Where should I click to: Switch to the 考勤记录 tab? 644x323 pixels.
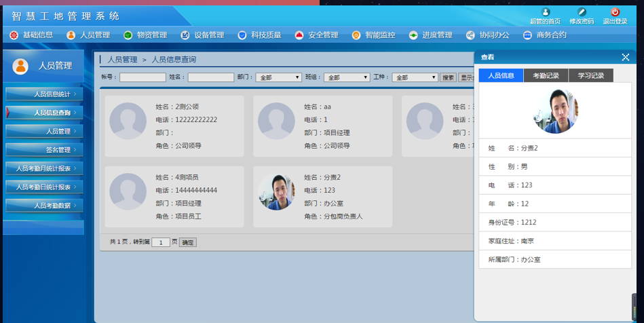pyautogui.click(x=546, y=75)
